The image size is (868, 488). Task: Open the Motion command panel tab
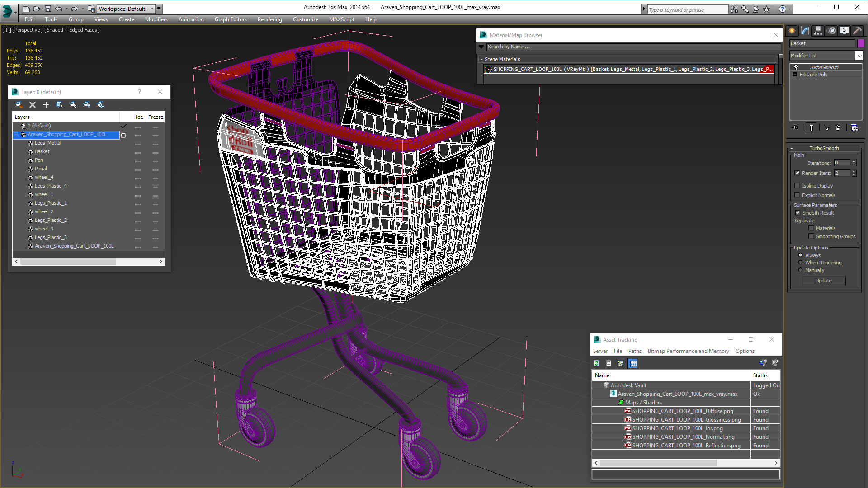832,31
